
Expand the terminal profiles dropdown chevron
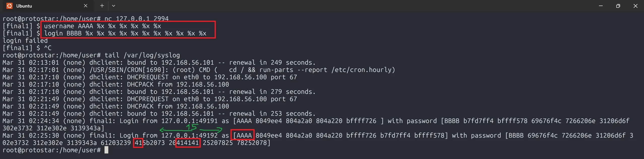(114, 6)
